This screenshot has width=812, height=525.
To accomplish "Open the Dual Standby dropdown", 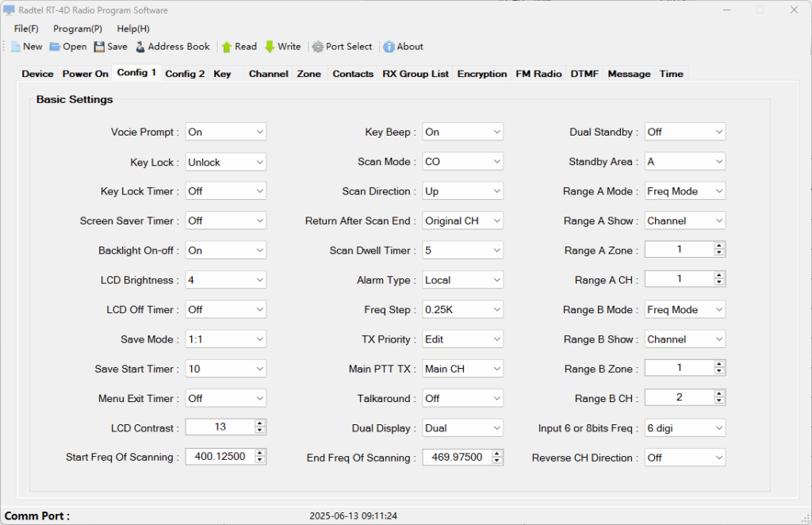I will click(718, 132).
